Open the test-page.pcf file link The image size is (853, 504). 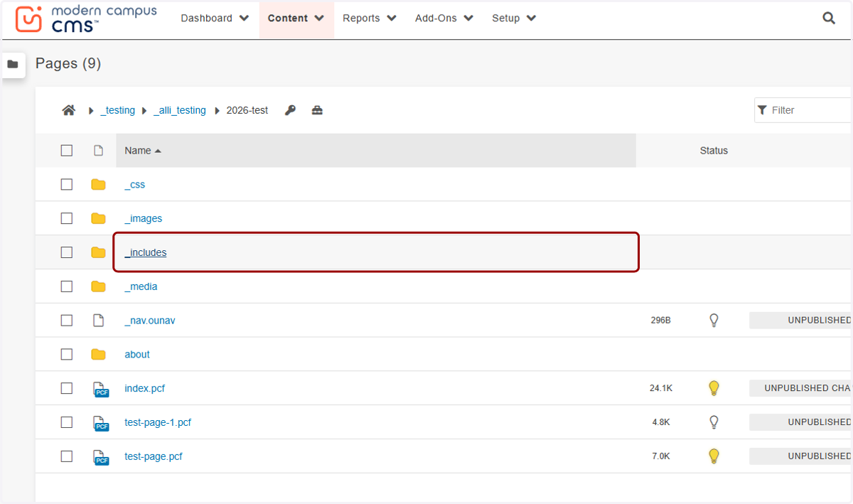click(x=154, y=456)
